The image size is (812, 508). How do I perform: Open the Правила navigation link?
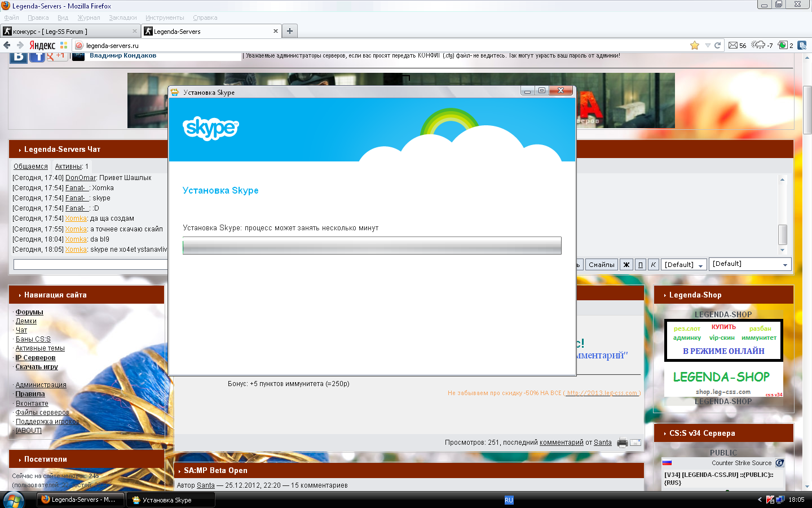click(30, 394)
